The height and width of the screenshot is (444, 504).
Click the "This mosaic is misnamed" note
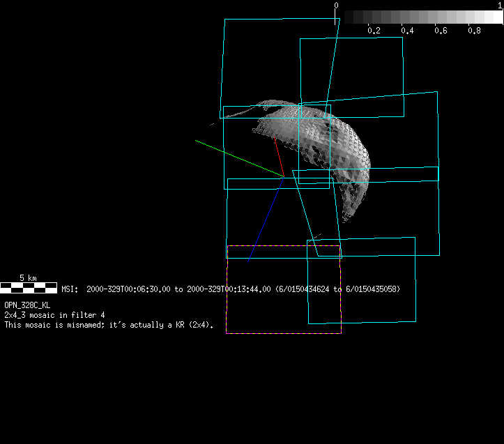[x=109, y=325]
